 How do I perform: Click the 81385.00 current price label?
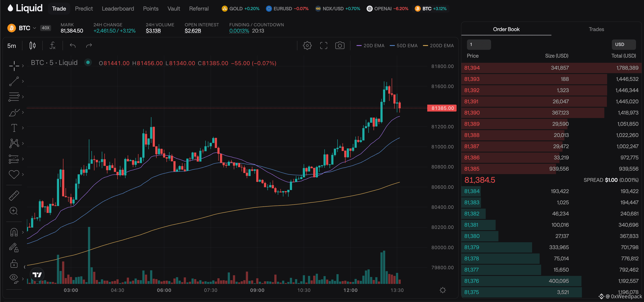tap(442, 108)
